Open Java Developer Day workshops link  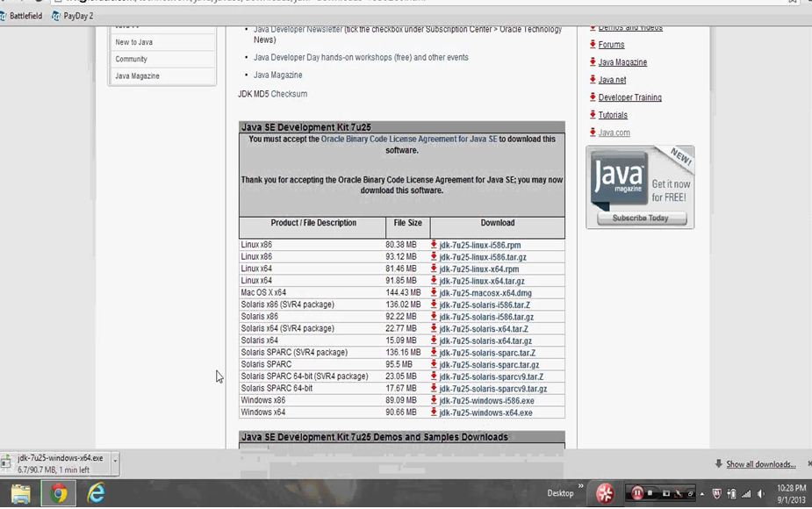(x=361, y=57)
